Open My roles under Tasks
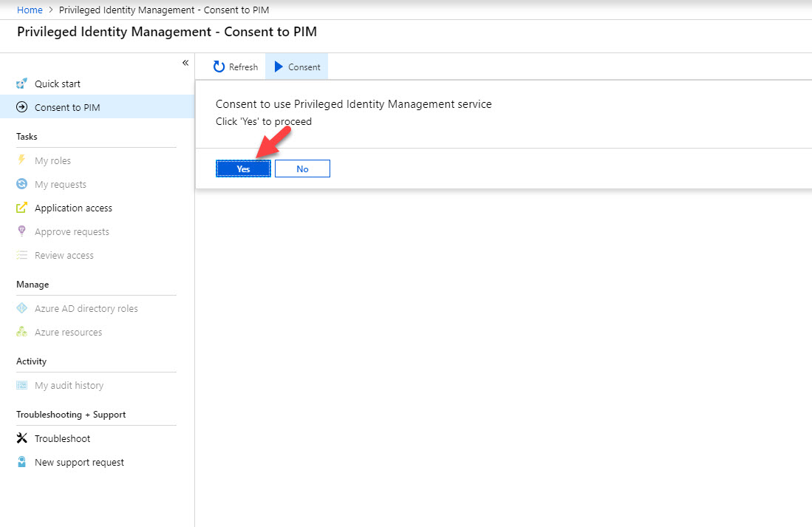The height and width of the screenshot is (527, 812). 98,160
